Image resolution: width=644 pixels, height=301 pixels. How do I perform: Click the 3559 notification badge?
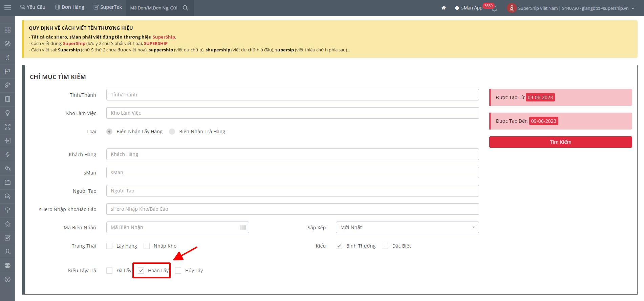pyautogui.click(x=488, y=6)
